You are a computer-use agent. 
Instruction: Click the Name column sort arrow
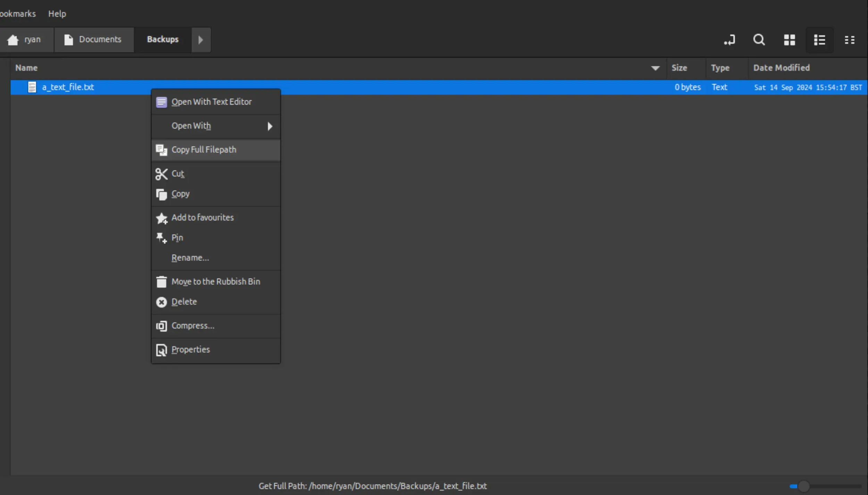tap(656, 67)
